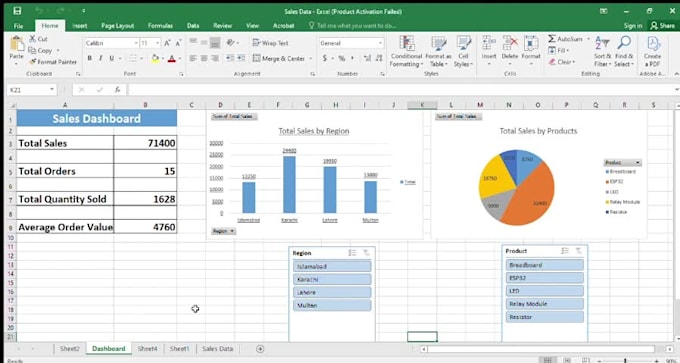Viewport: 680px width, 363px height.
Task: Select Relay Module in Product slicer
Action: pos(545,304)
